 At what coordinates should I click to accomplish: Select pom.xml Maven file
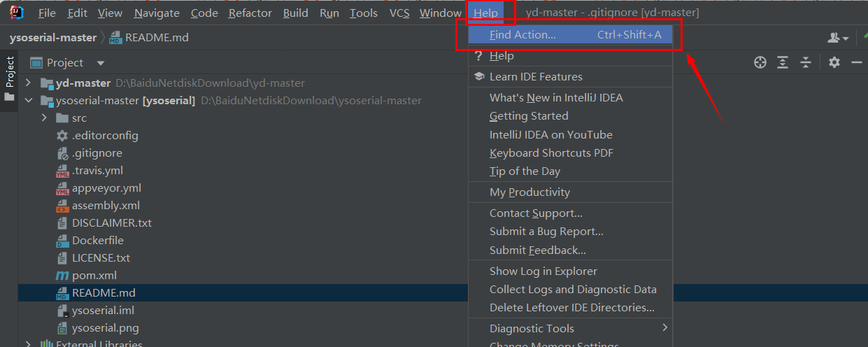(x=94, y=276)
